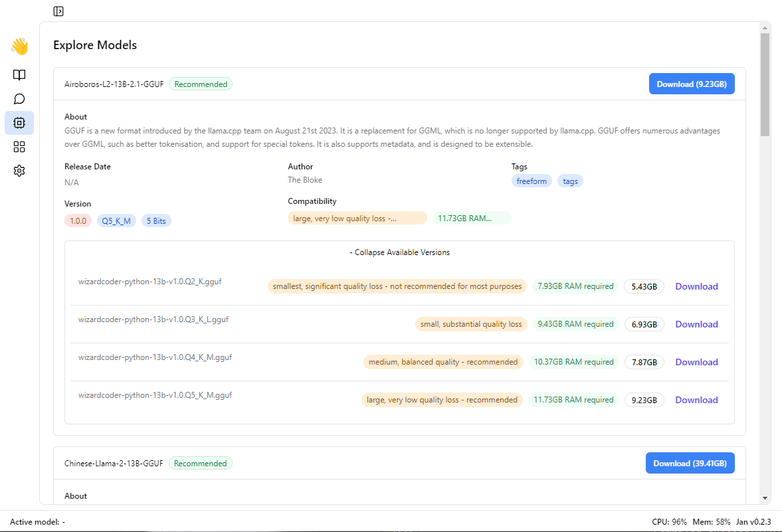This screenshot has width=782, height=532.
Task: Click the Q5_K_M version badge
Action: 116,221
